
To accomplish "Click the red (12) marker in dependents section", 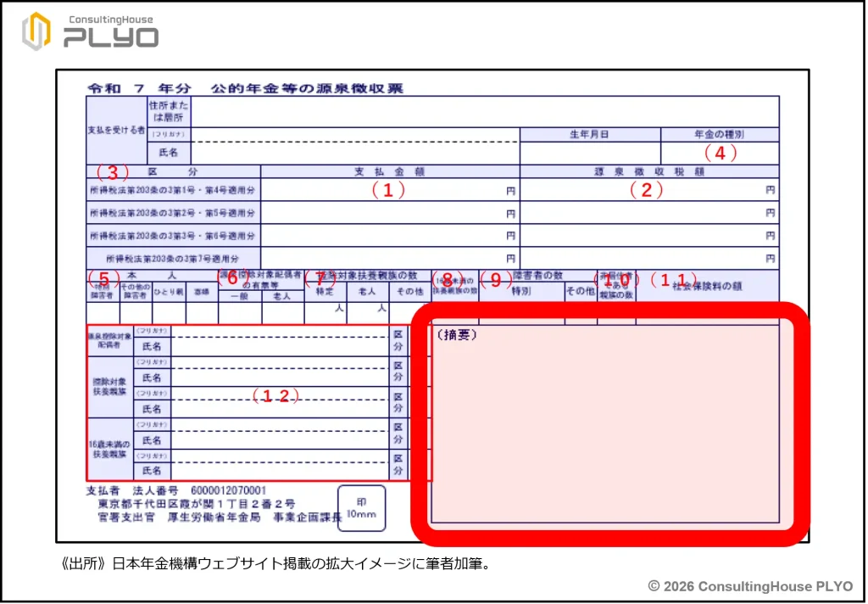I will pos(276,396).
